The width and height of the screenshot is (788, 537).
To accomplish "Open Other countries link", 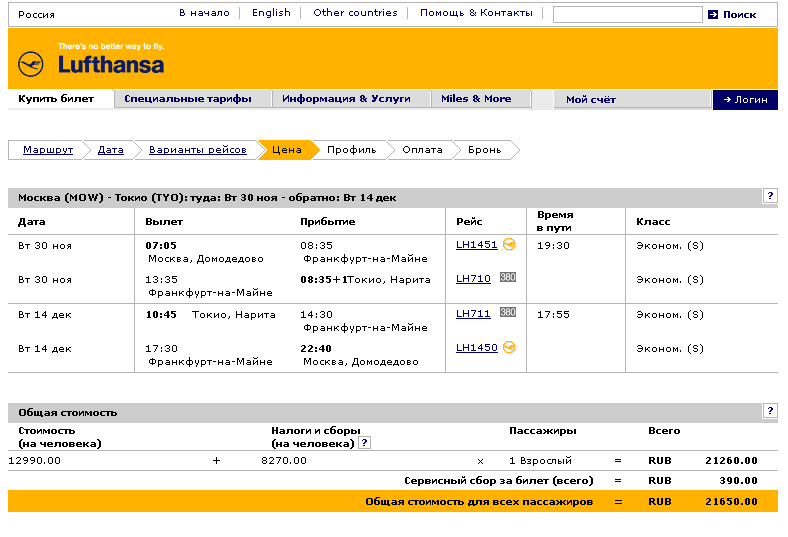I will pyautogui.click(x=355, y=13).
